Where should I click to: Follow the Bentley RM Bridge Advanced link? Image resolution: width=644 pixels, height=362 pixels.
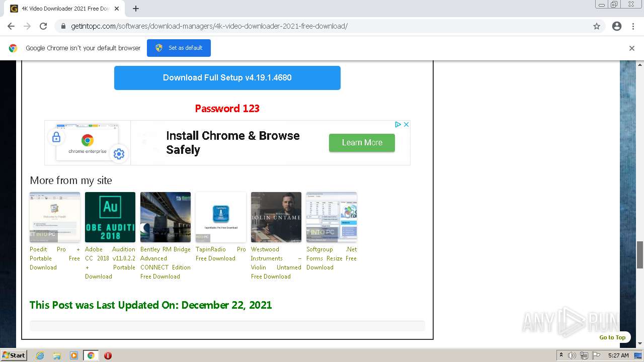point(166,263)
